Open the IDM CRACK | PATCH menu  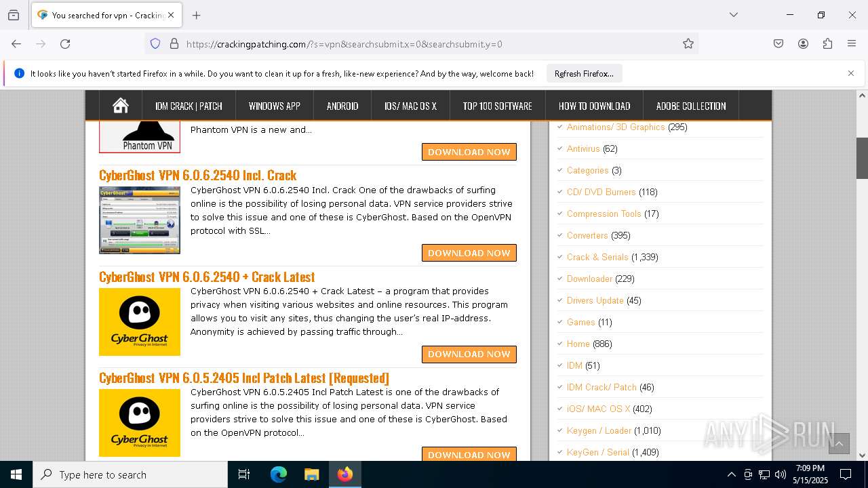189,106
